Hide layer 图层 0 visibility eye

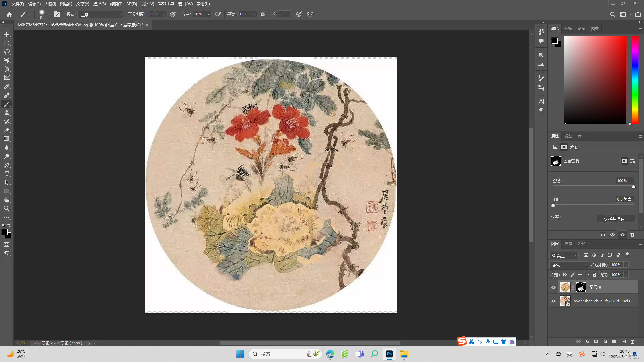pos(554,287)
